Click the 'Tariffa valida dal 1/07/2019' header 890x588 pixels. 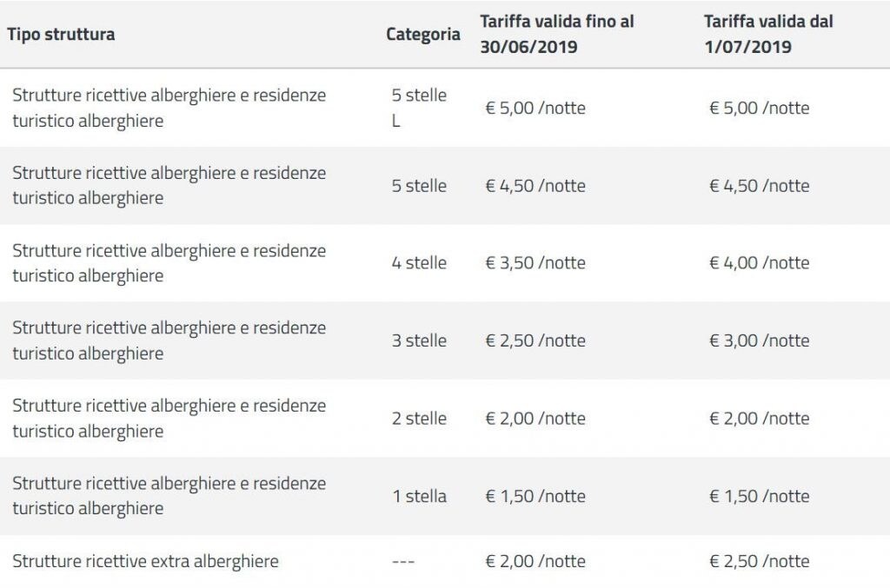(768, 34)
